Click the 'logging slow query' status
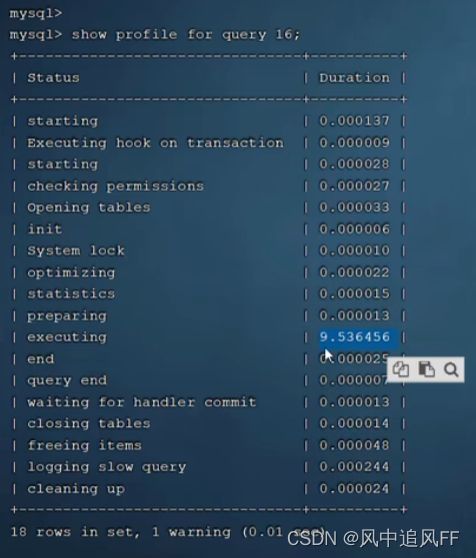 107,467
